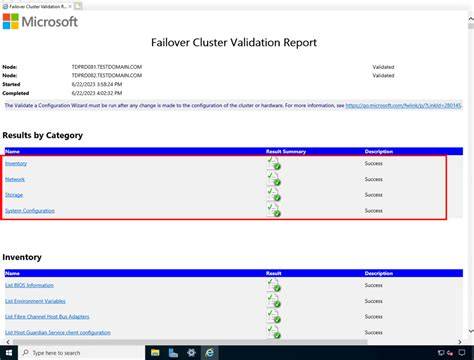Click the Inventory section heading

click(22, 257)
